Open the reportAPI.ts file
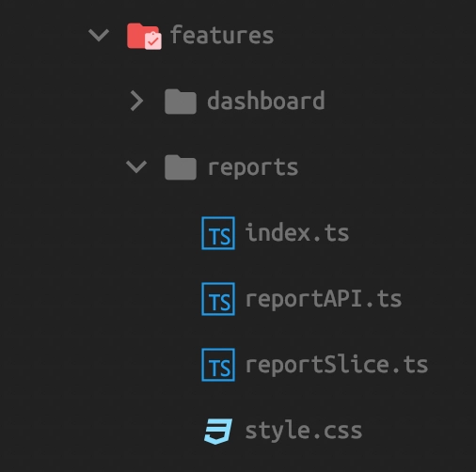 324,300
